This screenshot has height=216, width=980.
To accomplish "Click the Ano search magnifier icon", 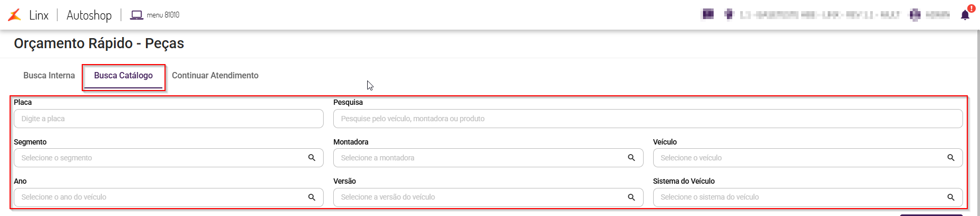I will point(312,197).
